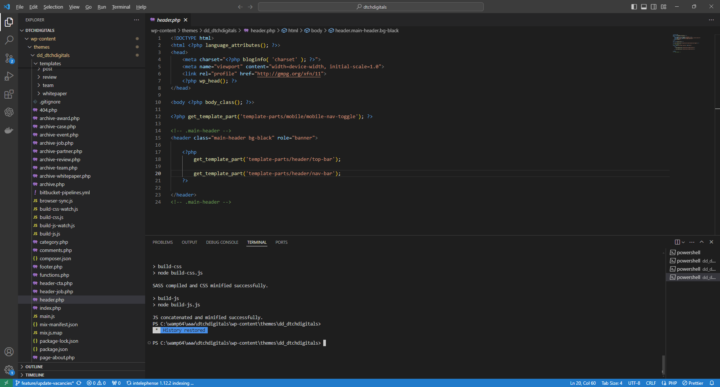Open functions.php in the explorer

point(54,275)
